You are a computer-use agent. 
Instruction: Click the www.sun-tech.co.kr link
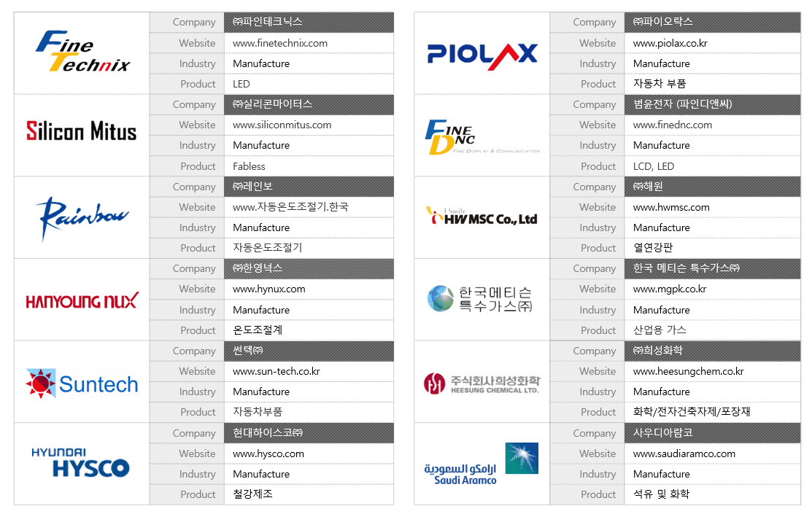[276, 371]
